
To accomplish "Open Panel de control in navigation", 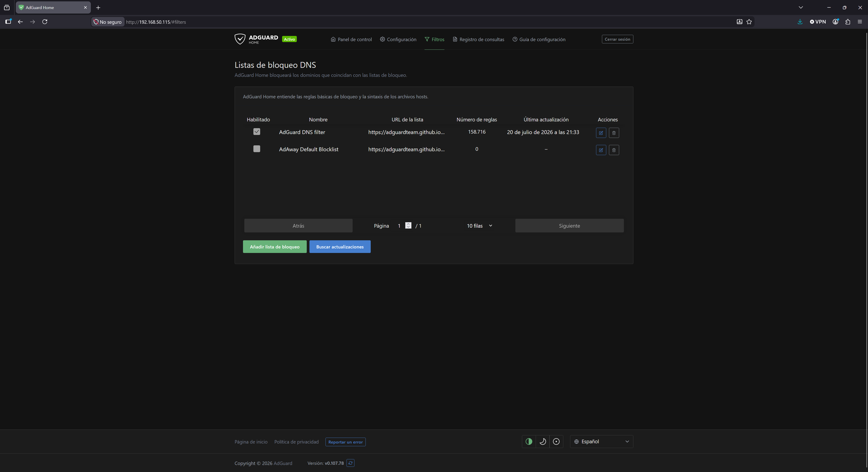I will point(351,39).
